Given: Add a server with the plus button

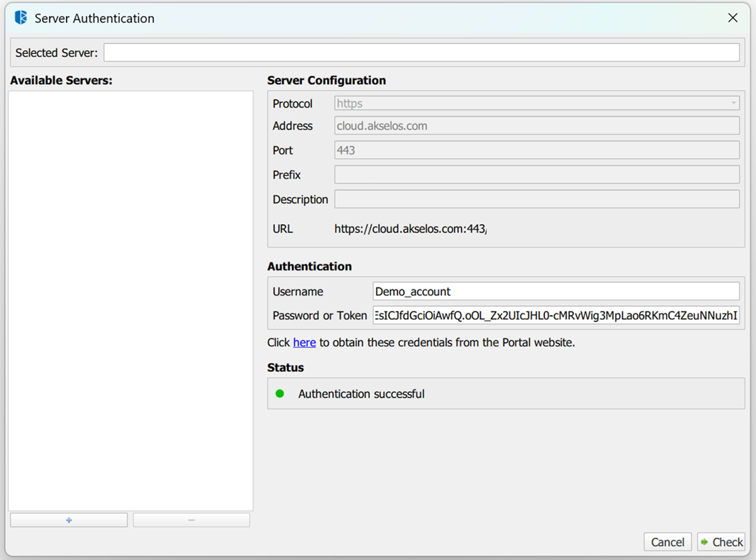Looking at the screenshot, I should point(69,520).
